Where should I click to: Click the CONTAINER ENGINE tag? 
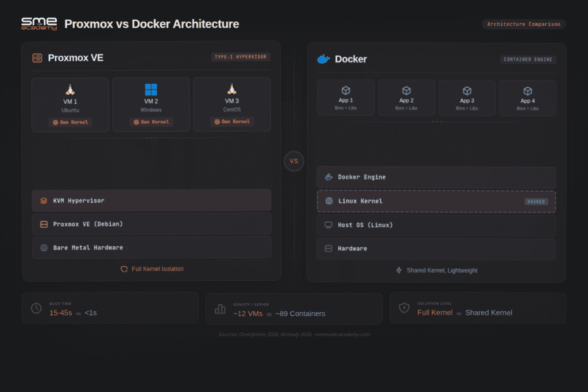(x=528, y=59)
